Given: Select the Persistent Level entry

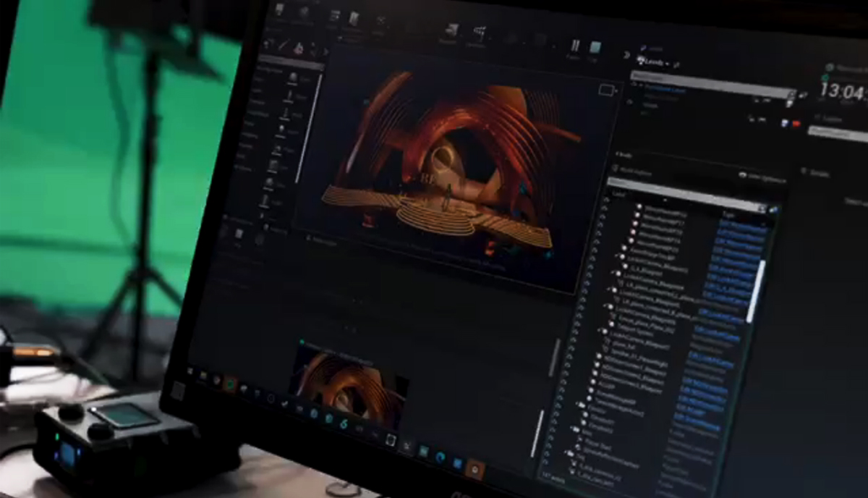Looking at the screenshot, I should point(663,90).
